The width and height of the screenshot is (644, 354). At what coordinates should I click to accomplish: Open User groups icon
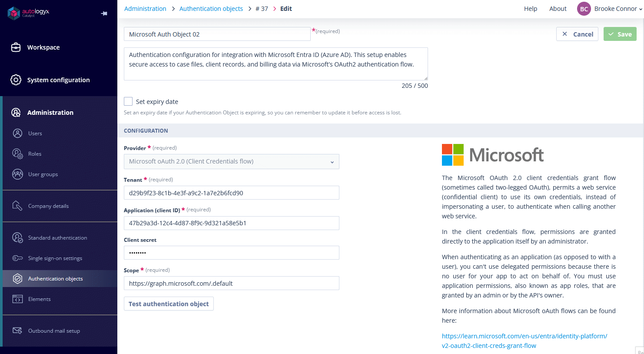(17, 174)
